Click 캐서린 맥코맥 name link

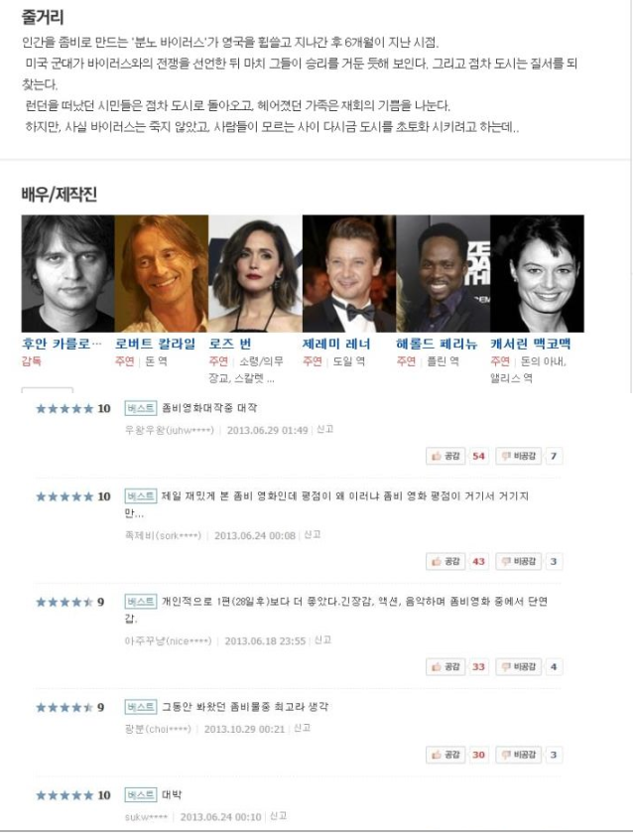tap(530, 344)
